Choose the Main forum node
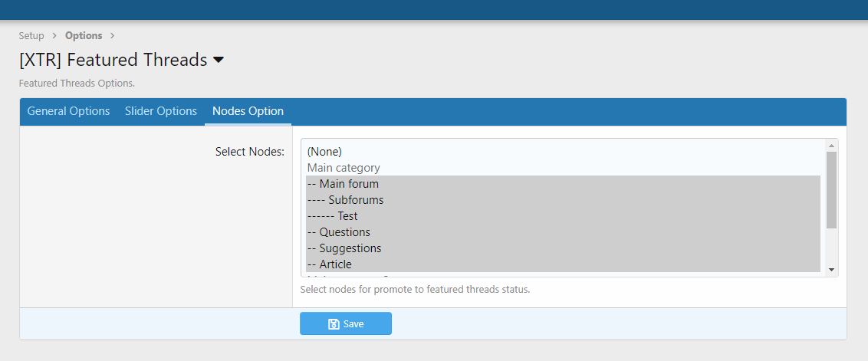Screen dimensions: 868x361 tap(563, 183)
